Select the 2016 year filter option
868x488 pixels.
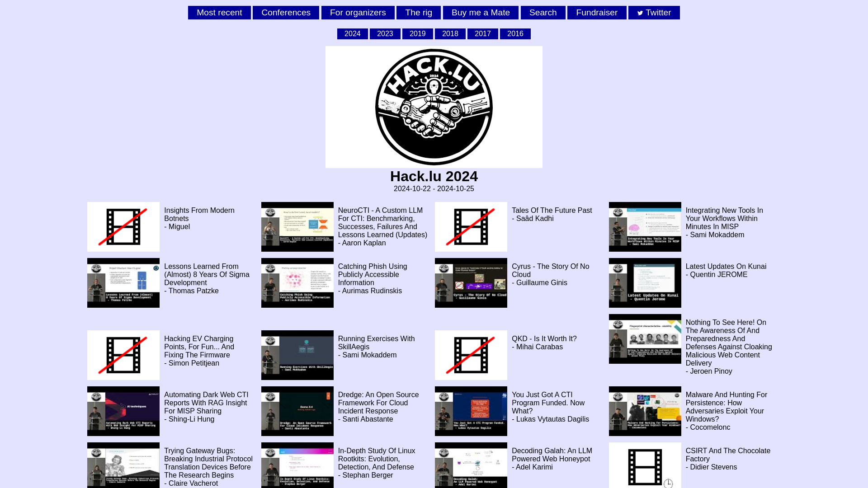pyautogui.click(x=515, y=33)
